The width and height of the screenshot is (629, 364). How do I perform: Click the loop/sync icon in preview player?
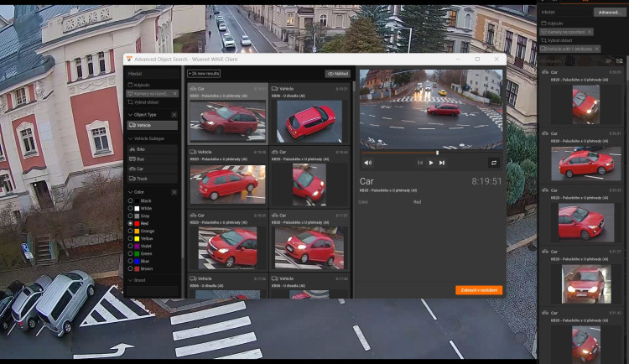pyautogui.click(x=494, y=163)
